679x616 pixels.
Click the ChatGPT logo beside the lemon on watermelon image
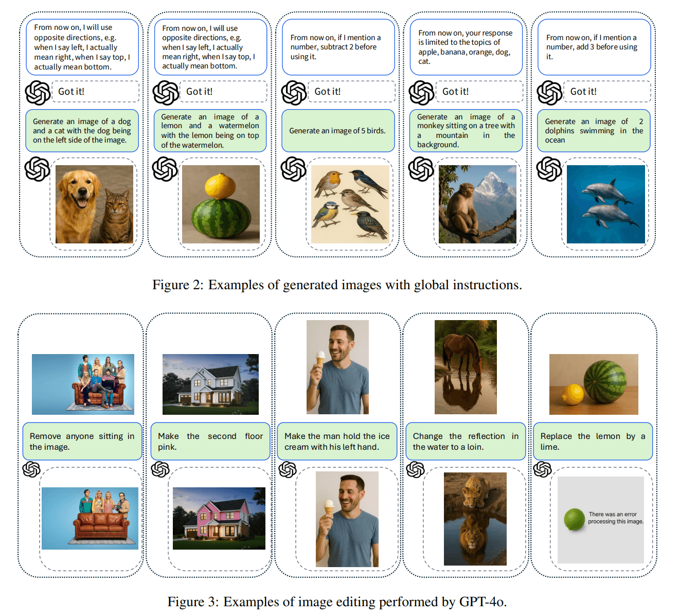click(165, 169)
